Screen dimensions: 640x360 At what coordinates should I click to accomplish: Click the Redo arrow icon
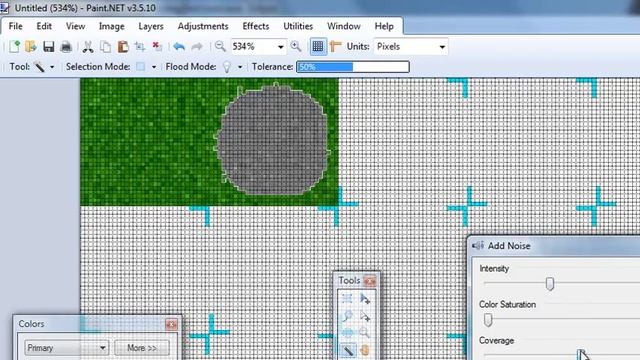197,47
